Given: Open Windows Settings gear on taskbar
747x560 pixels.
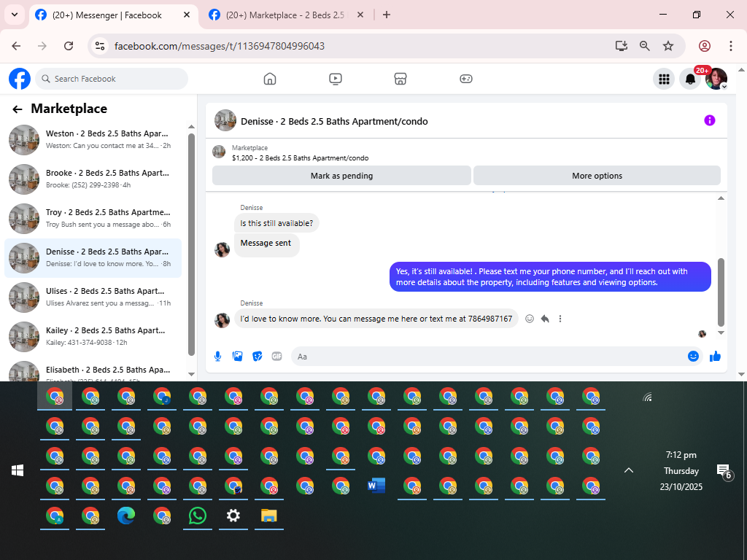Looking at the screenshot, I should click(x=233, y=516).
